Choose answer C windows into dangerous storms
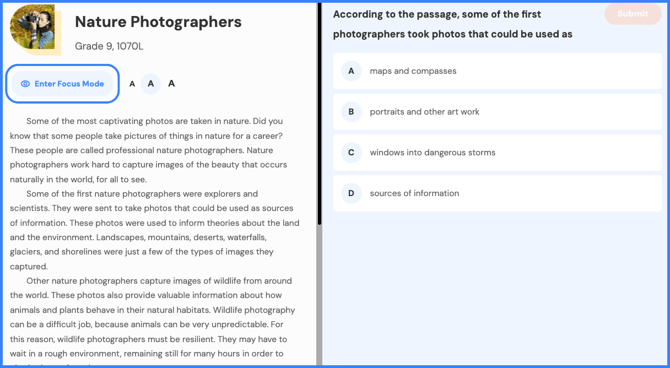 pyautogui.click(x=497, y=153)
